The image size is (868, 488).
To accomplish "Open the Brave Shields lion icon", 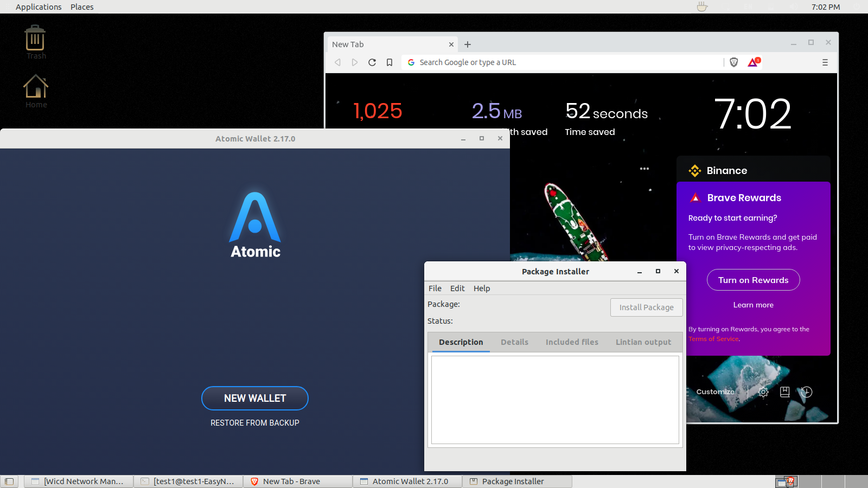I will point(734,62).
